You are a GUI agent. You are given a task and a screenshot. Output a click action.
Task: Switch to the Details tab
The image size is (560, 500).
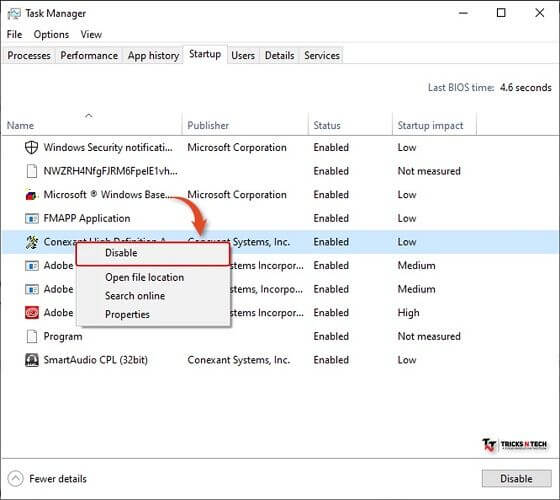pos(279,56)
